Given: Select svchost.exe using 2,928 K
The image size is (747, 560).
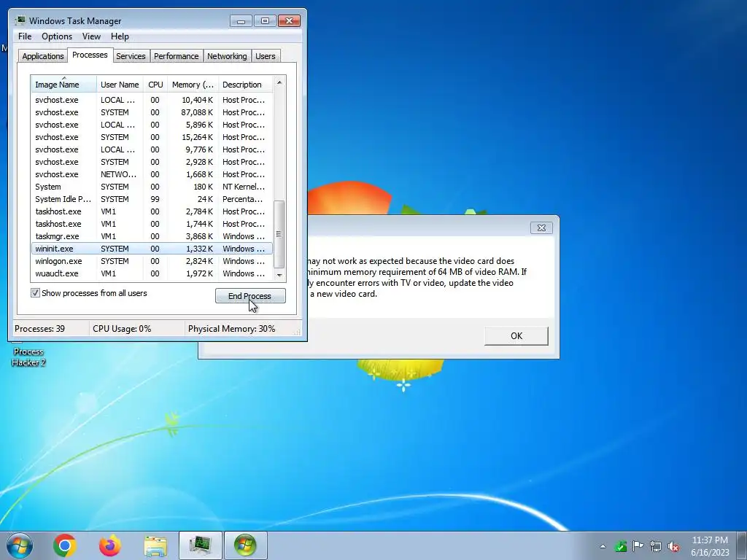Looking at the screenshot, I should coord(152,162).
